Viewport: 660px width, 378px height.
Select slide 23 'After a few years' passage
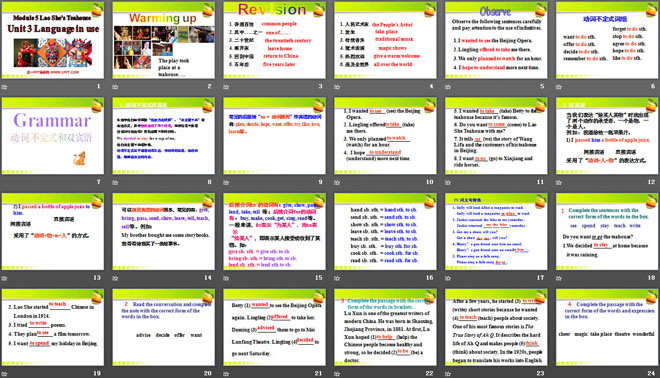click(x=496, y=327)
